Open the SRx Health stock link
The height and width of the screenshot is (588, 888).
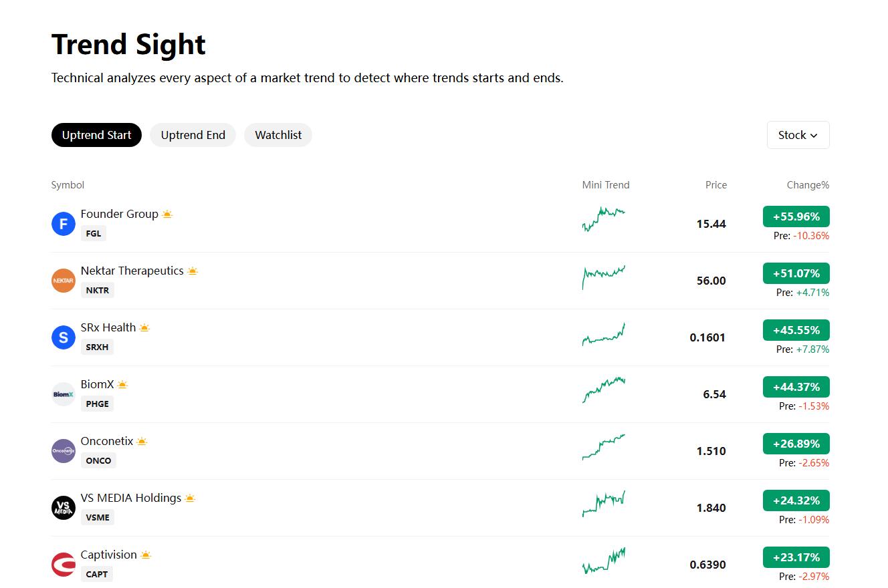tap(108, 327)
